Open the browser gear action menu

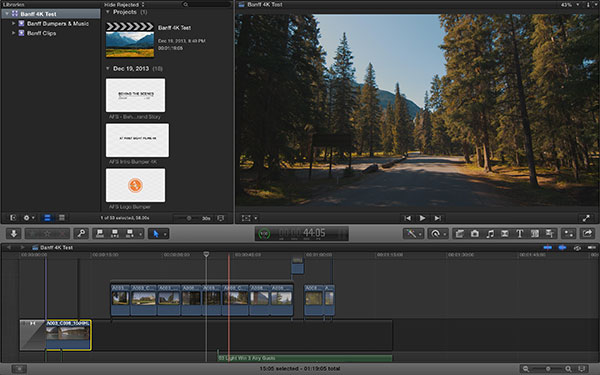point(29,218)
